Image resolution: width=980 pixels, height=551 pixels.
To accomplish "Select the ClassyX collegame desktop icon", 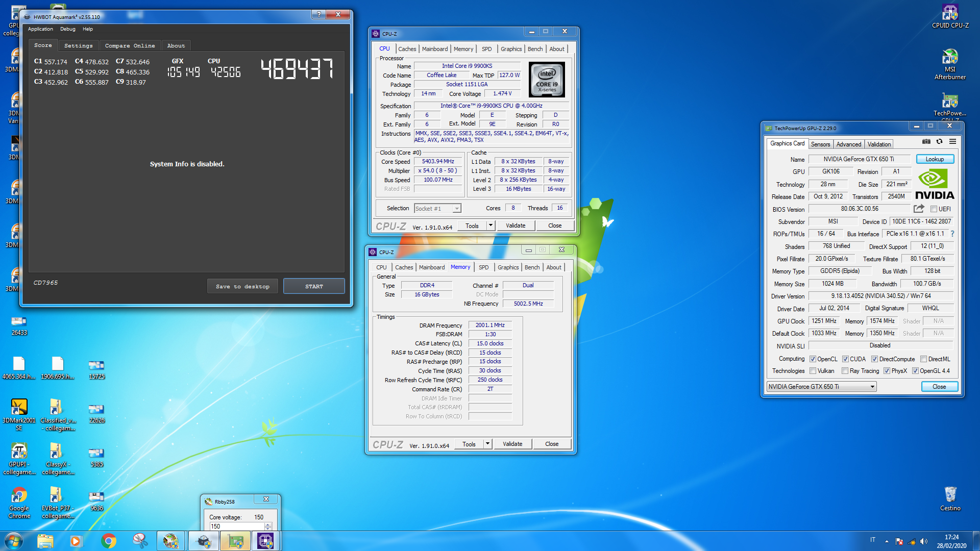I will pos(57,459).
